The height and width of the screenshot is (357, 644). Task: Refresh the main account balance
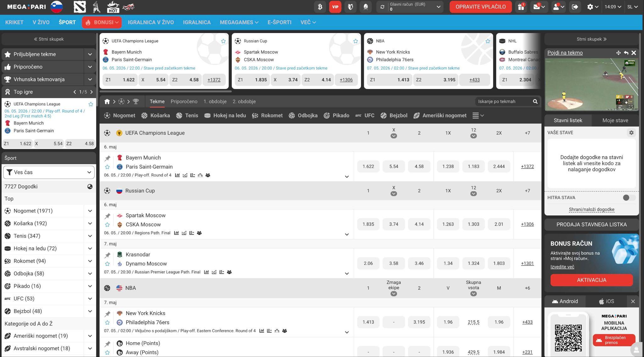[x=382, y=7]
